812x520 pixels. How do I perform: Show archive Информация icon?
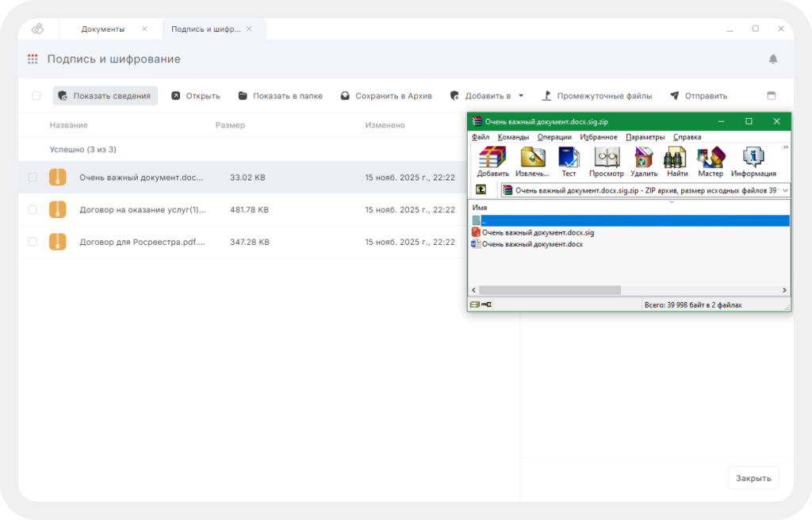(x=753, y=158)
